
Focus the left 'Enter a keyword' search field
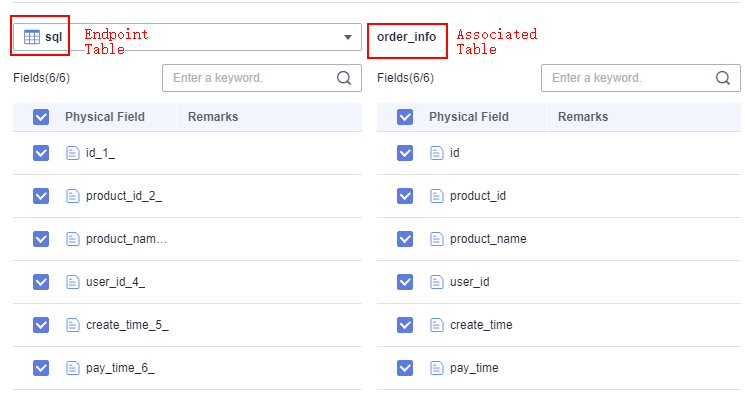250,78
